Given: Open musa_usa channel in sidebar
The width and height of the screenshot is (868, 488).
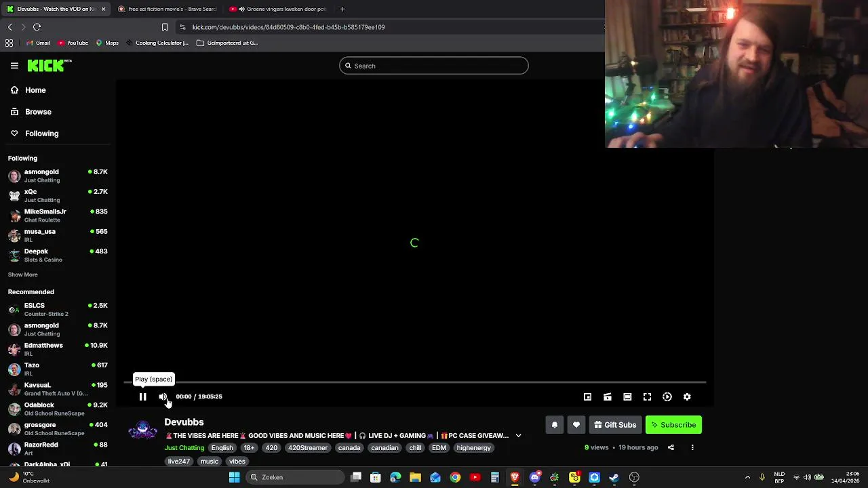Looking at the screenshot, I should 58,235.
